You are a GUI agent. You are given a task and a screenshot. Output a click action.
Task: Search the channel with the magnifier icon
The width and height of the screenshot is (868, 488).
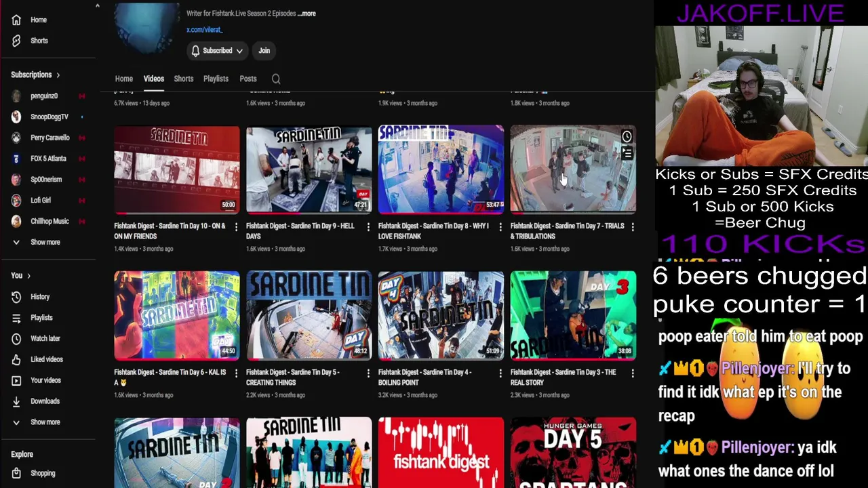coord(276,79)
